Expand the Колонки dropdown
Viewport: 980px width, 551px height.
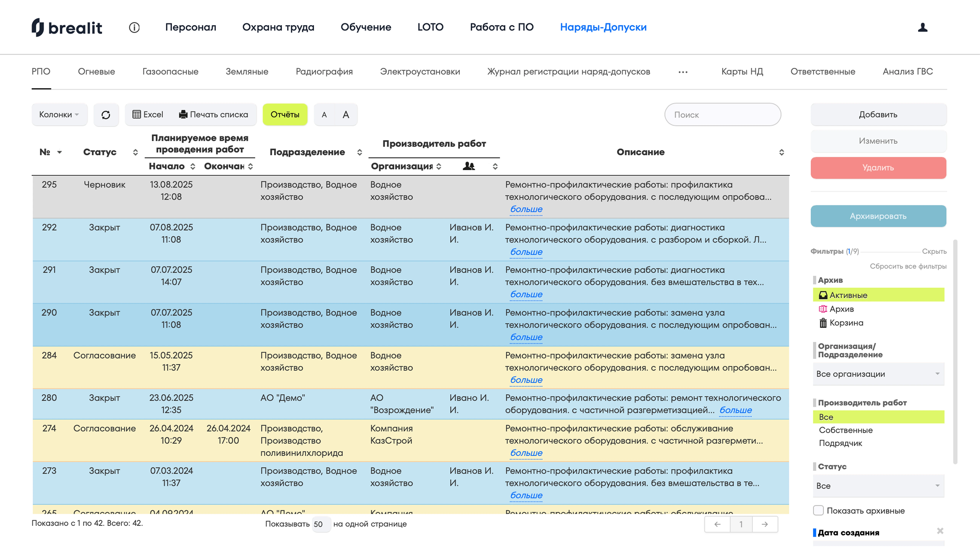pyautogui.click(x=59, y=115)
